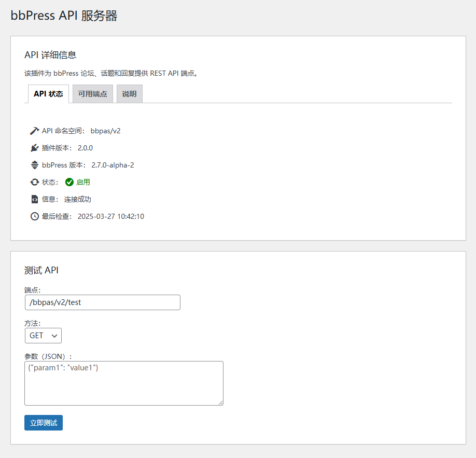Viewport: 476px width, 458px height.
Task: Click the plugin plug icon
Action: (35, 148)
